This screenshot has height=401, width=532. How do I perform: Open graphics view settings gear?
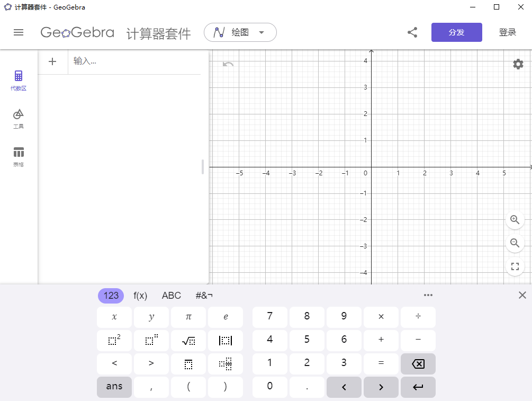[518, 64]
